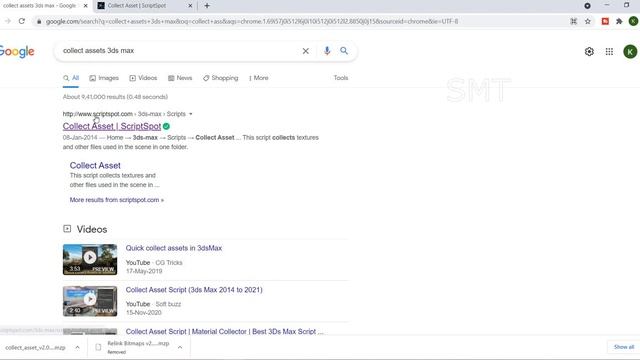Image resolution: width=640 pixels, height=360 pixels.
Task: Click the Videos section heading icon
Action: coord(67,229)
